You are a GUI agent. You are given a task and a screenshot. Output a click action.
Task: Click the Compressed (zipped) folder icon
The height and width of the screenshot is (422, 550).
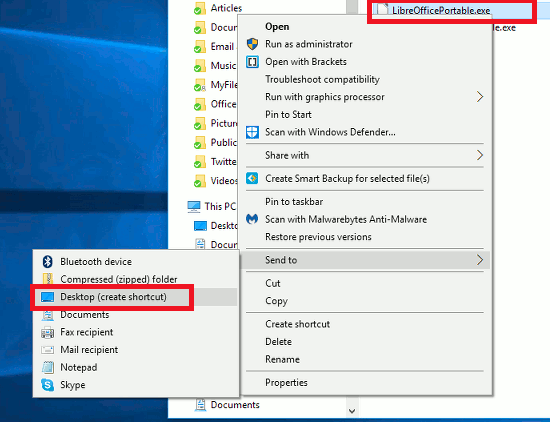[48, 279]
